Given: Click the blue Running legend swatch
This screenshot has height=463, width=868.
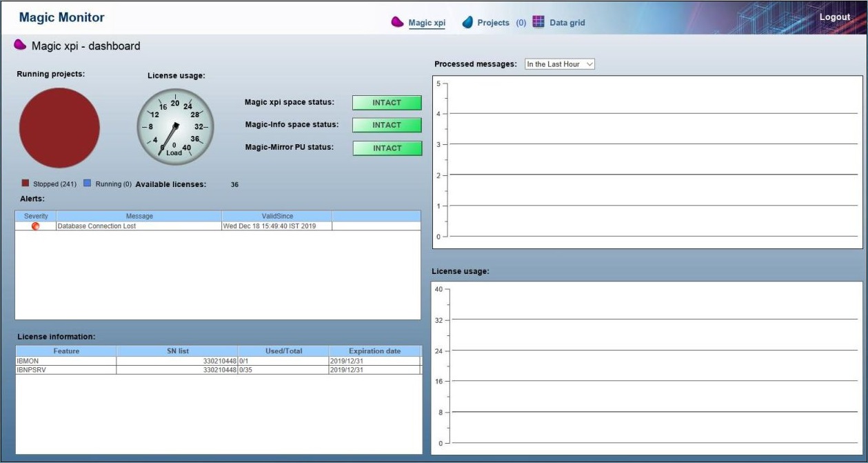Looking at the screenshot, I should click(x=87, y=184).
